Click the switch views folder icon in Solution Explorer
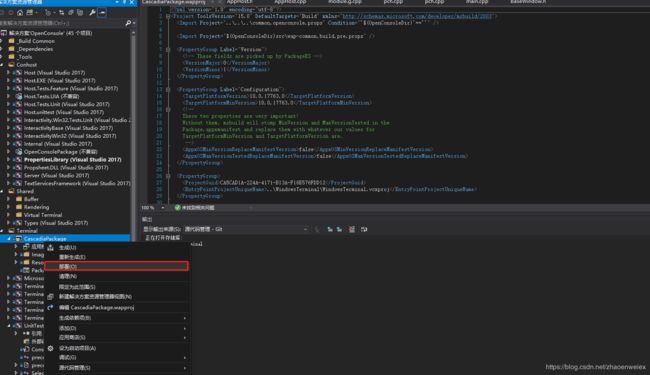 pyautogui.click(x=30, y=13)
